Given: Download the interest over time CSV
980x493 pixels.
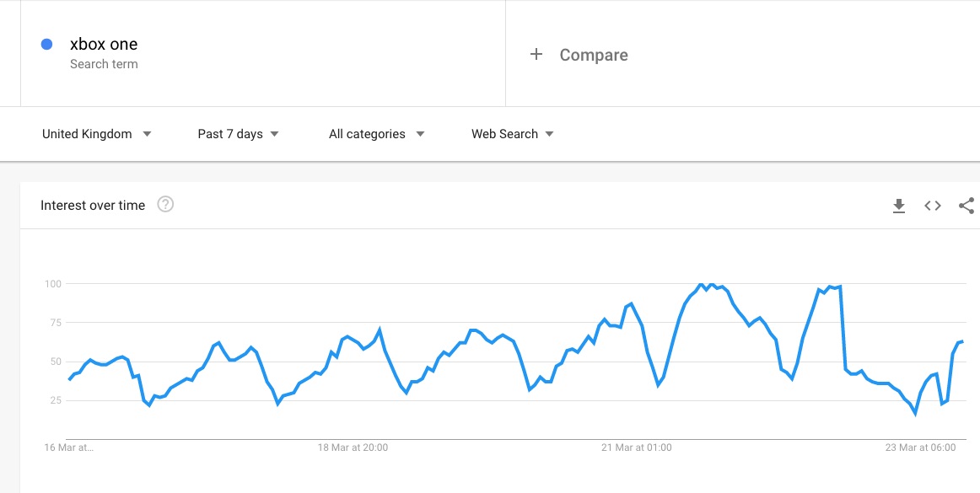Looking at the screenshot, I should pos(899,206).
